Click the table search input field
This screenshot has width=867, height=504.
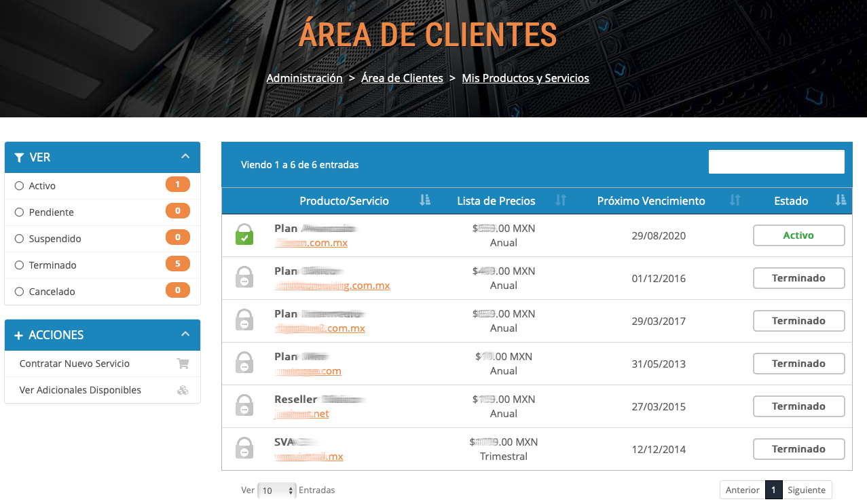click(776, 161)
